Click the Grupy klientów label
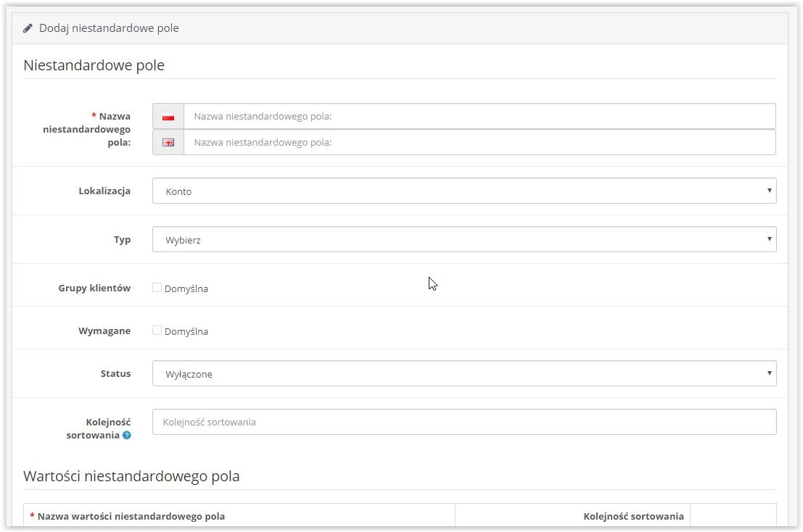The image size is (803, 532). point(94,288)
